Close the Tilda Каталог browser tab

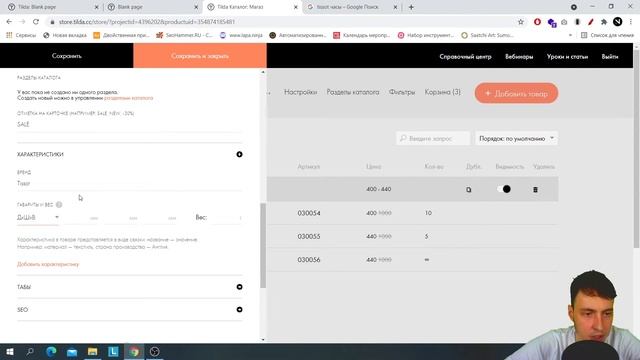coord(296,7)
